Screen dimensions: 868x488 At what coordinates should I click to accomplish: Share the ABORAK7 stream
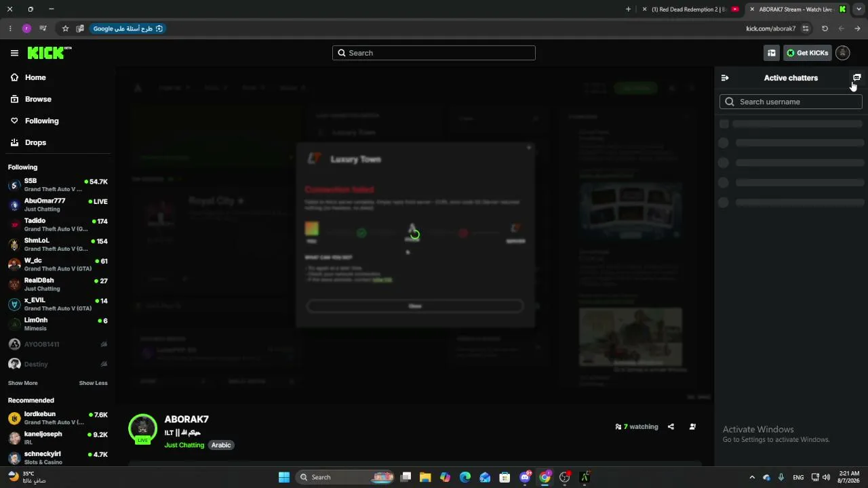[x=671, y=427]
